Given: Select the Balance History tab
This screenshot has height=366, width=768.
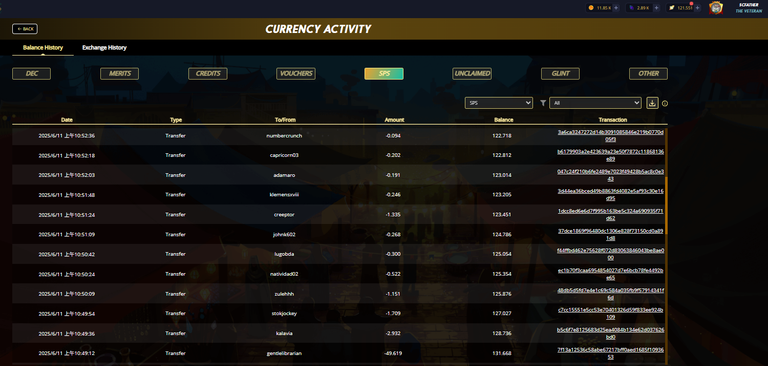Looking at the screenshot, I should tap(43, 48).
